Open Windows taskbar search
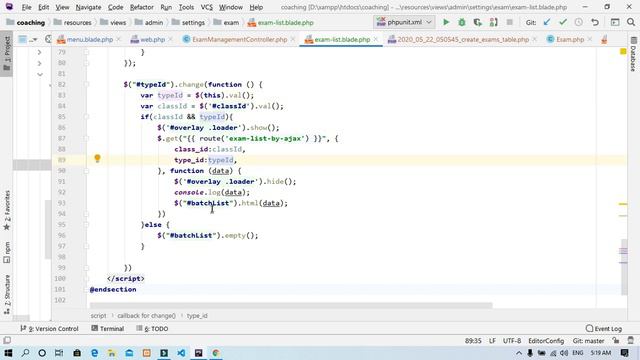 tap(25, 353)
